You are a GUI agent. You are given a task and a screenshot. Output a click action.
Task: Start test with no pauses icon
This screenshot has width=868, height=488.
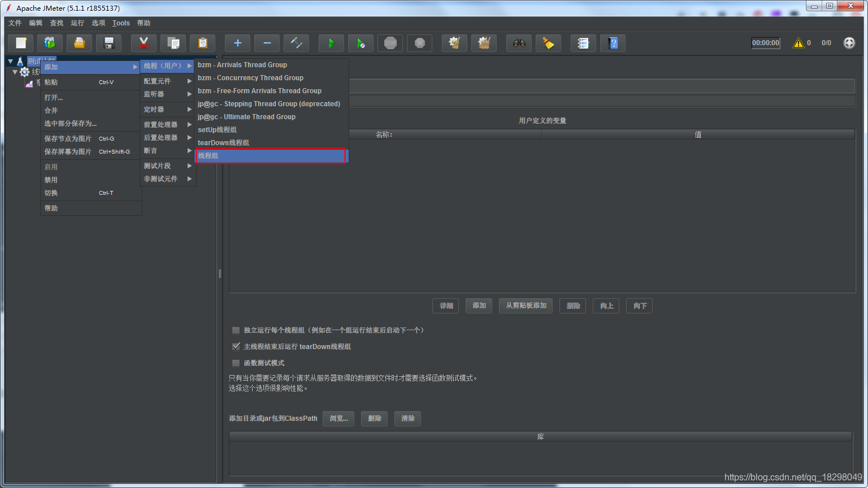pos(361,43)
